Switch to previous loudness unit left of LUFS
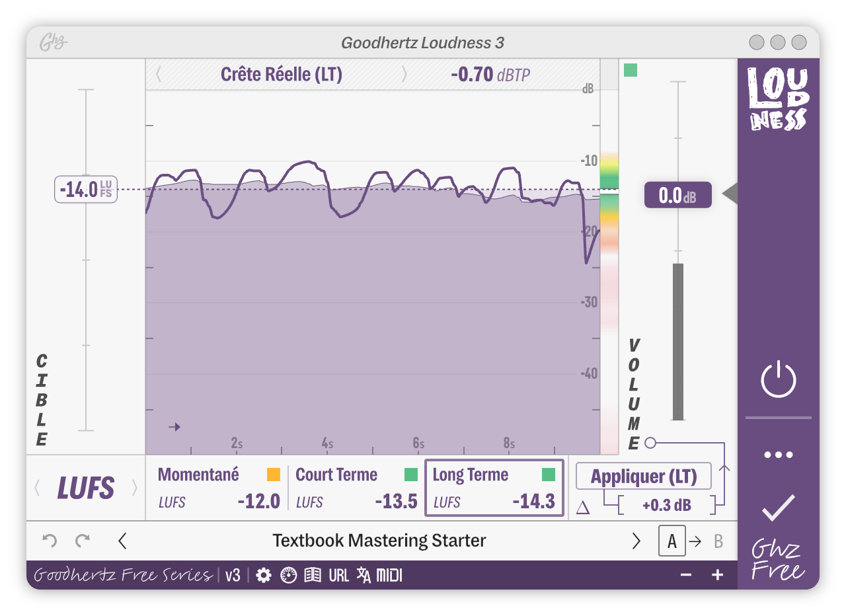Screen dimensions: 846x616 coord(37,488)
